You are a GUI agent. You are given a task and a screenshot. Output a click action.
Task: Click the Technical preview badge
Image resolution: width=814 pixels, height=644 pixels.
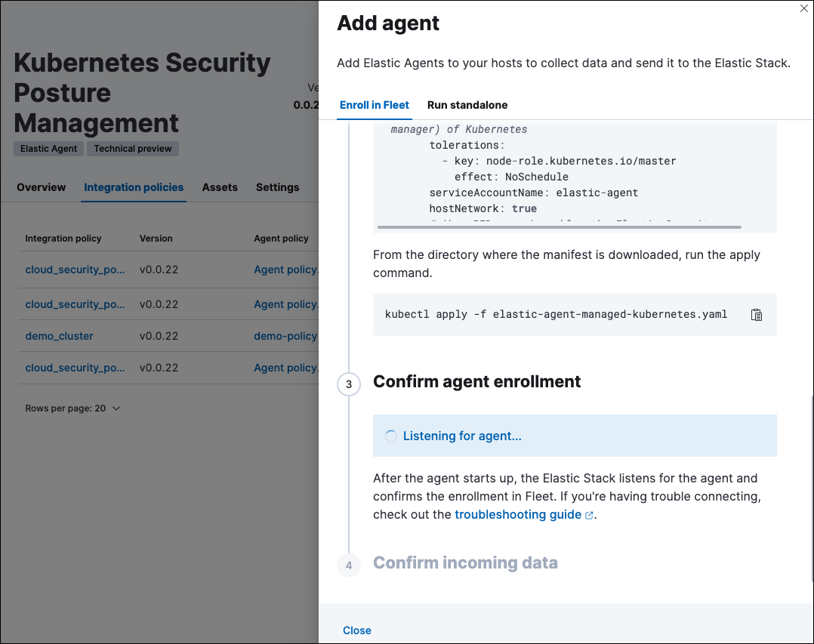[x=132, y=148]
